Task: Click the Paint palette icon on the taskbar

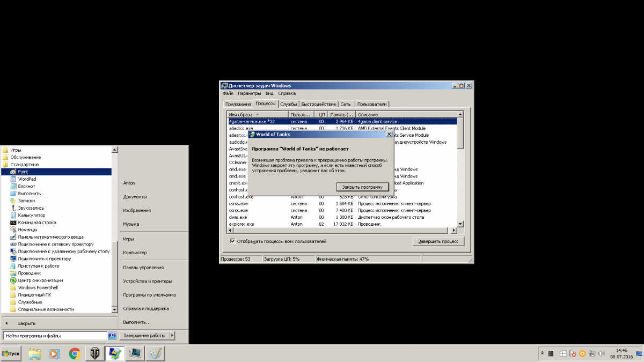Action: 155,353
